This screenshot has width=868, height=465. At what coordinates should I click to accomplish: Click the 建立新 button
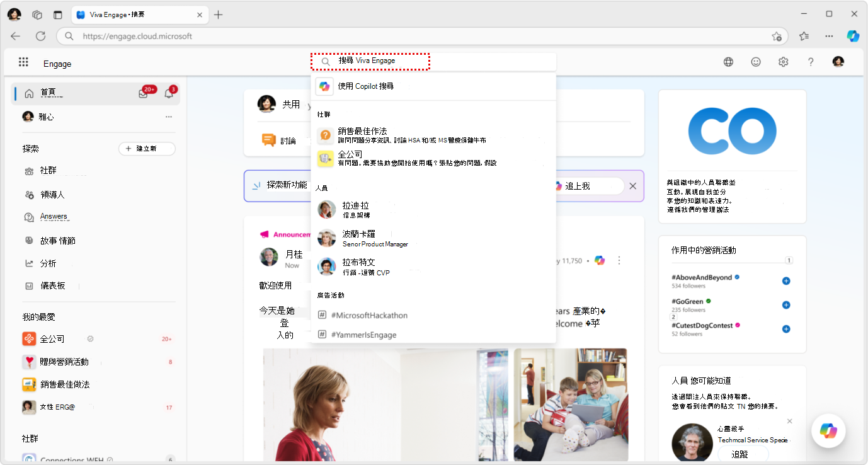[x=147, y=149]
